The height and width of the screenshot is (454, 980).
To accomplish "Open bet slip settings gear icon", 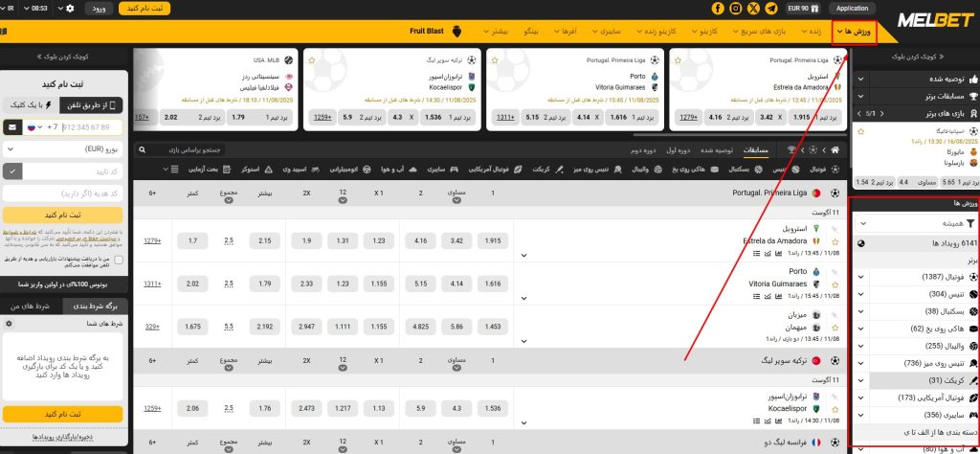I will tap(8, 324).
